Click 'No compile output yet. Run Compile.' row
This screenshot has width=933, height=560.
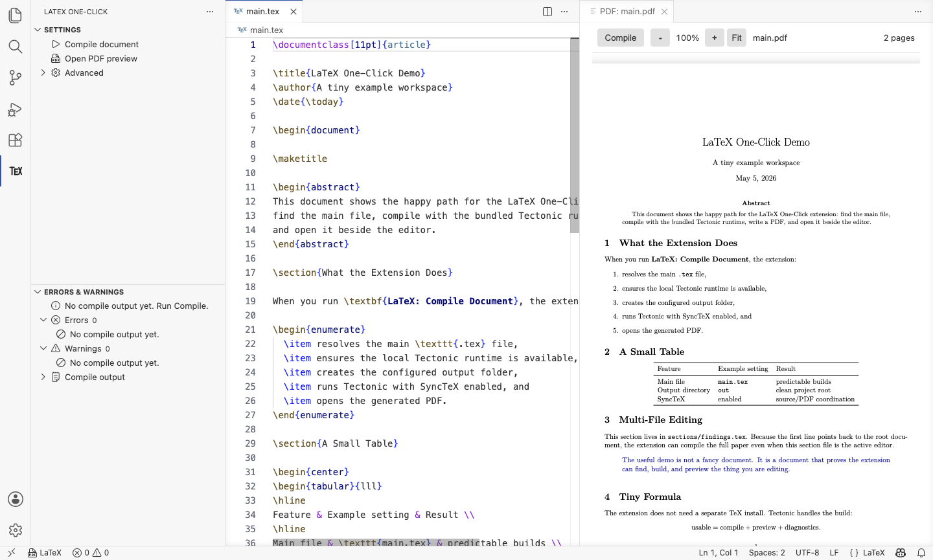point(128,306)
